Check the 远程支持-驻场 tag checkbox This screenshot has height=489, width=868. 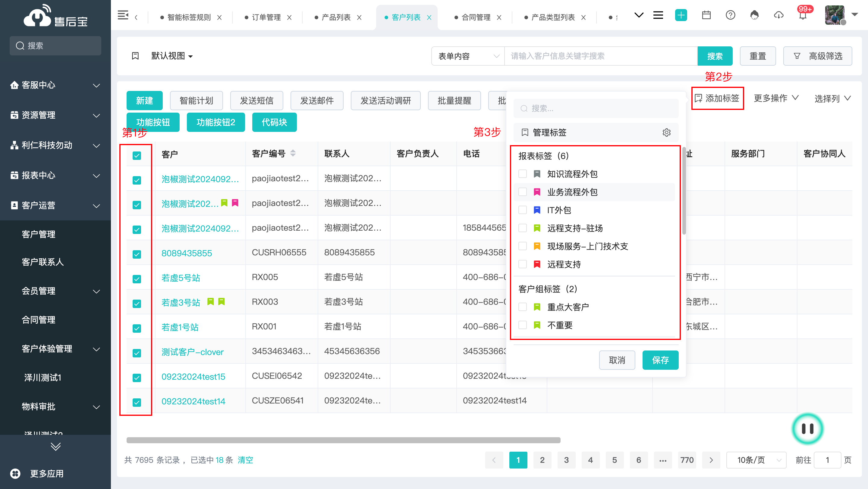523,228
